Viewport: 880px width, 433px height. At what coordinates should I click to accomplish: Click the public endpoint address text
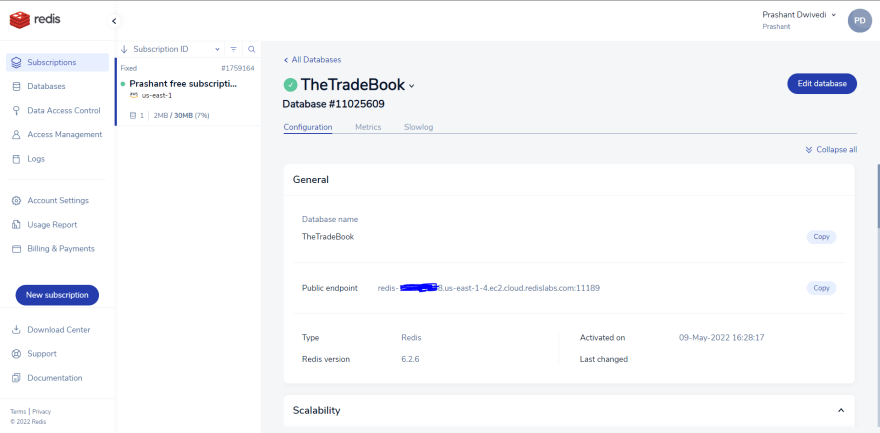(x=489, y=288)
